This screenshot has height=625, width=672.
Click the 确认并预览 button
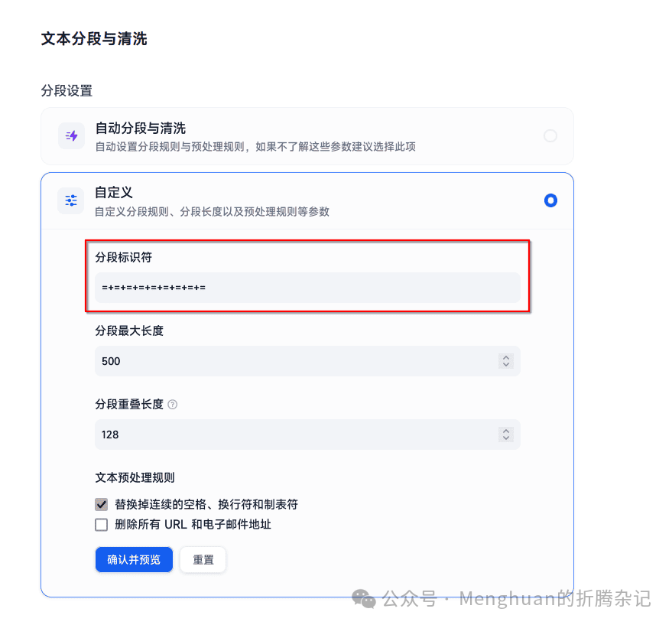134,559
